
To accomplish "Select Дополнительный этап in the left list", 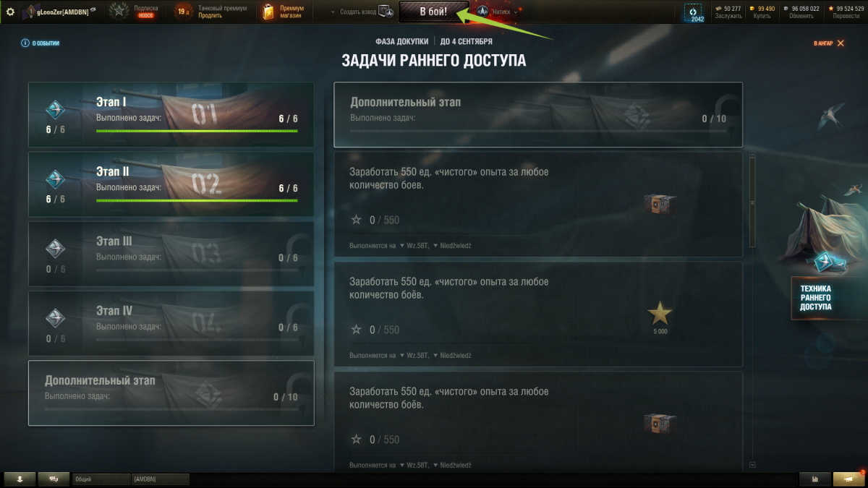I will pos(171,393).
